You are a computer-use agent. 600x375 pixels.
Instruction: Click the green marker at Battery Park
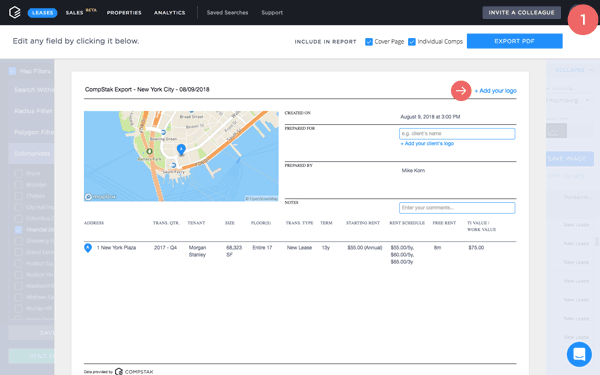(x=149, y=152)
